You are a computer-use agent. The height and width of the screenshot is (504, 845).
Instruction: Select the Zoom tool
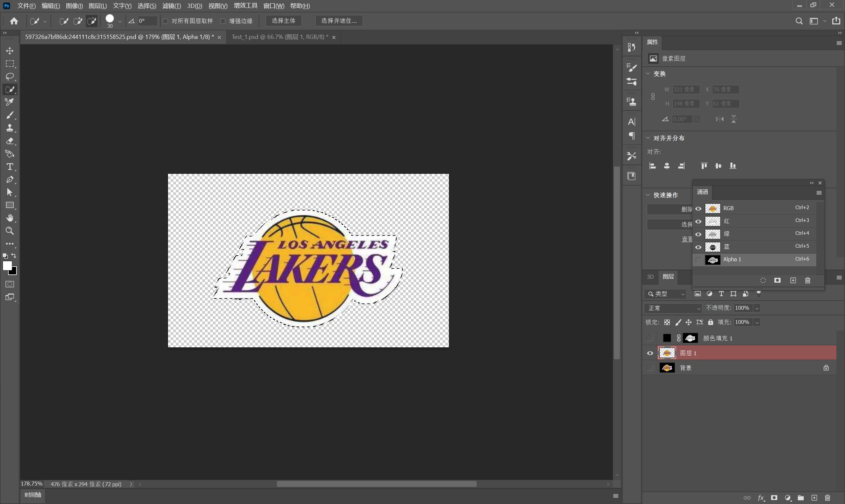pyautogui.click(x=10, y=231)
